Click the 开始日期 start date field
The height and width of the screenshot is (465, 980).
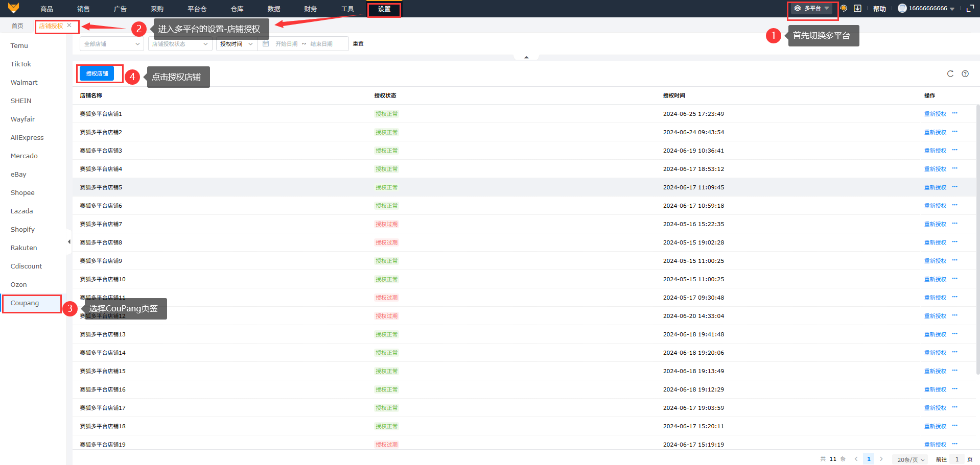286,44
